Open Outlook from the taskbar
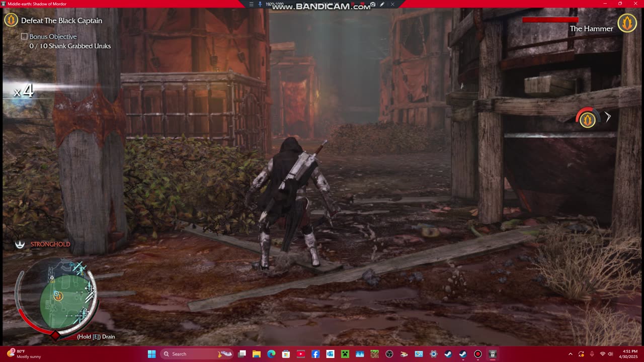The height and width of the screenshot is (362, 644). click(x=330, y=354)
